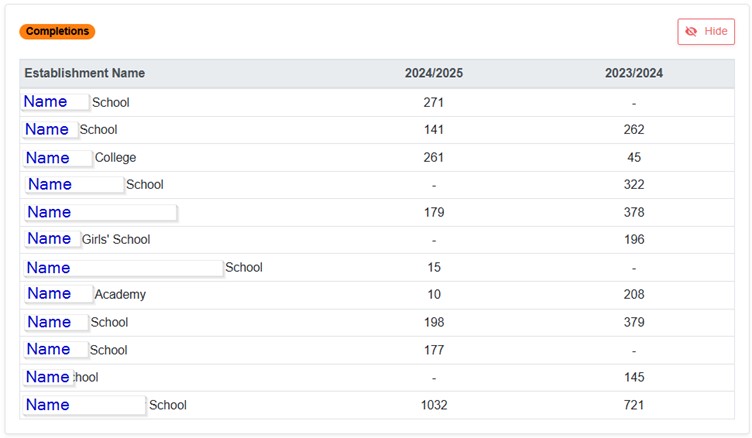
Task: Click the 2024/2025 column header
Action: (x=434, y=73)
